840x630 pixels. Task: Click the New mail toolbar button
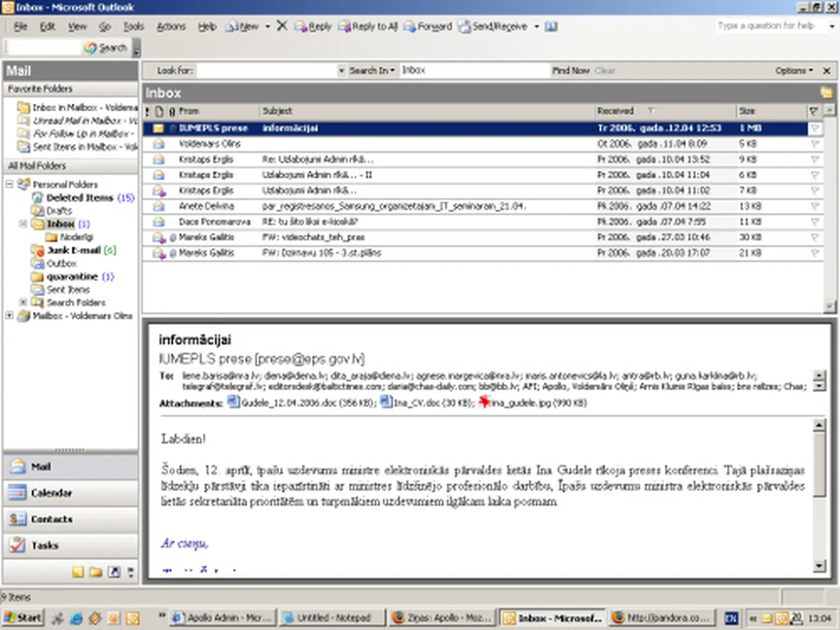tap(243, 26)
